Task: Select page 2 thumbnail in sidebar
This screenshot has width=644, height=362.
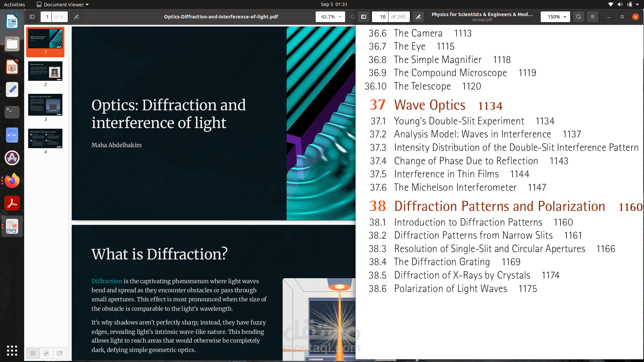Action: click(x=45, y=71)
